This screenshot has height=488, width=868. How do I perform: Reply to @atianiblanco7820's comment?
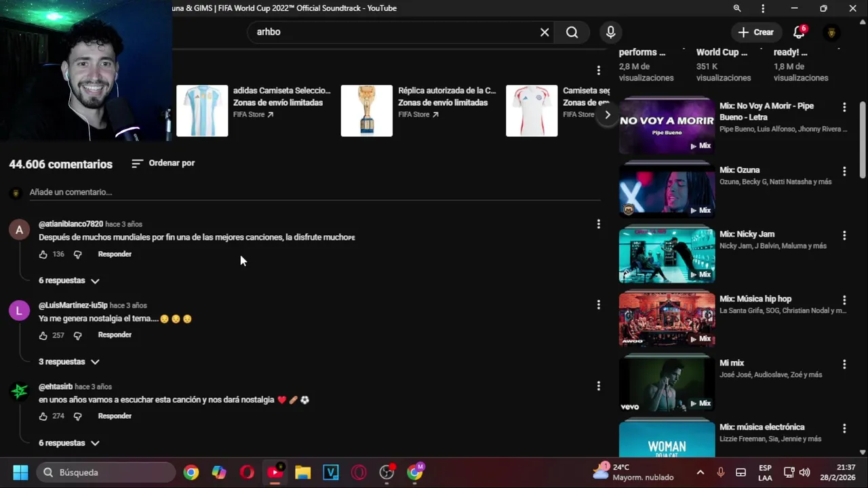pyautogui.click(x=115, y=254)
